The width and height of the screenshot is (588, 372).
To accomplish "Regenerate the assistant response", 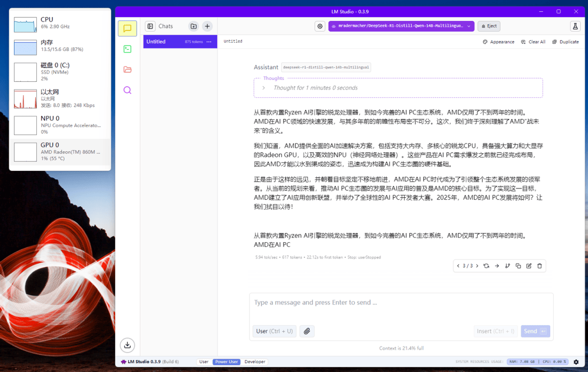I will click(x=486, y=266).
